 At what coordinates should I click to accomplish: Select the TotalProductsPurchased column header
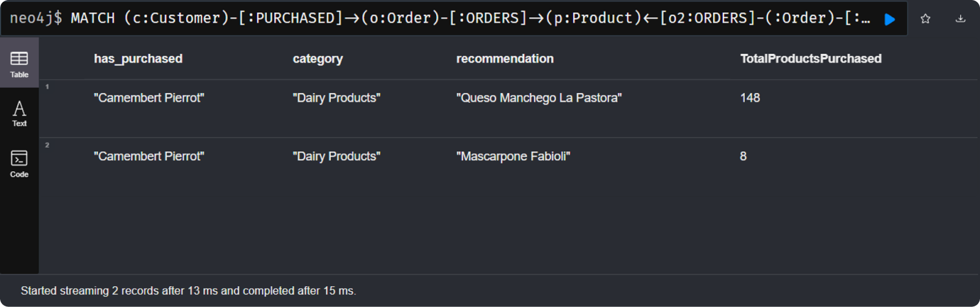[811, 59]
